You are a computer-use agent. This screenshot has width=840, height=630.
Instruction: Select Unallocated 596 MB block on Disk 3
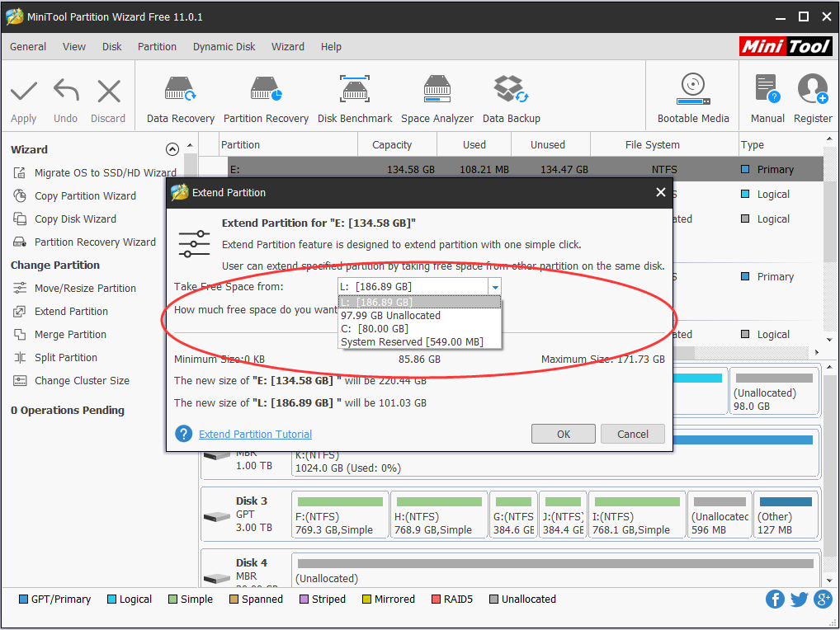pyautogui.click(x=720, y=515)
